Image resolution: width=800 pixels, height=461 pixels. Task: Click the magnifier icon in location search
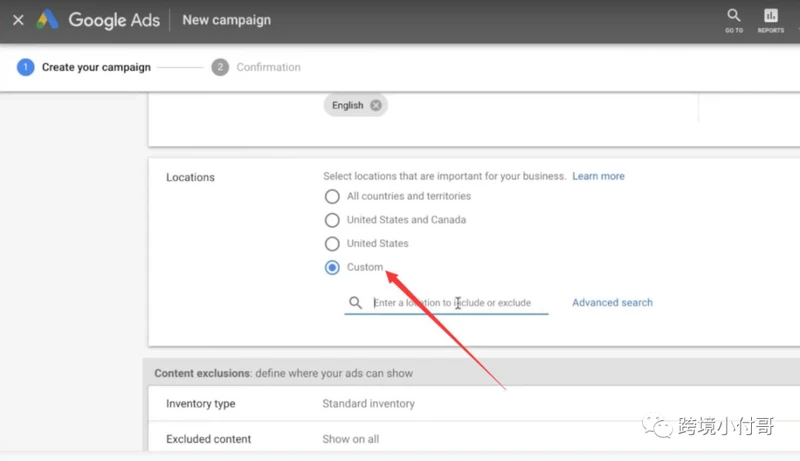point(356,302)
